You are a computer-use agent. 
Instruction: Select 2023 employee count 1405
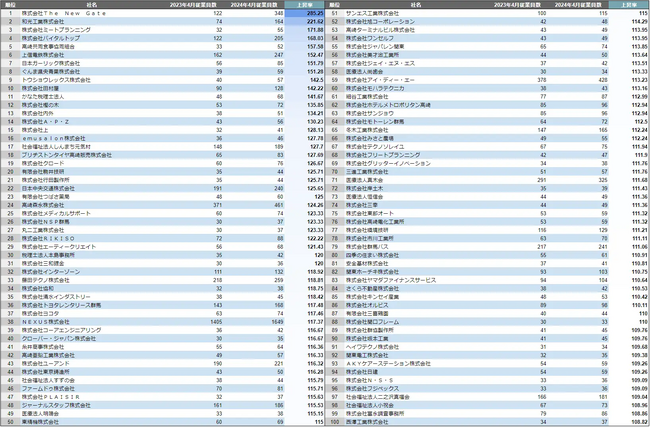(216, 322)
